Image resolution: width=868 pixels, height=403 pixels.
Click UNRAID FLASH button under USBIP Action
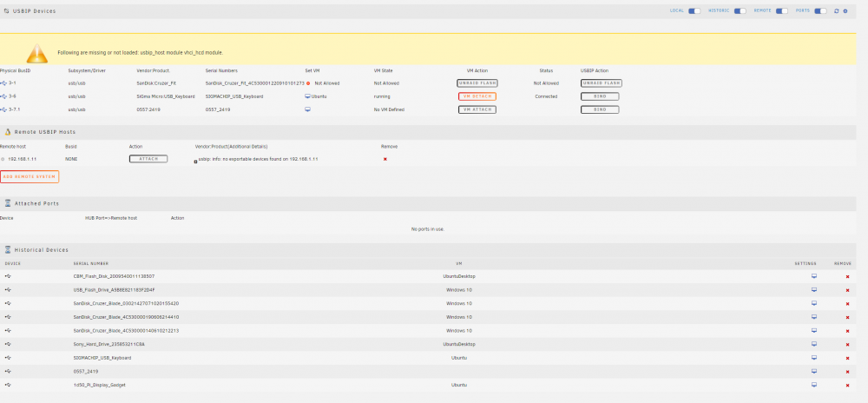point(602,83)
